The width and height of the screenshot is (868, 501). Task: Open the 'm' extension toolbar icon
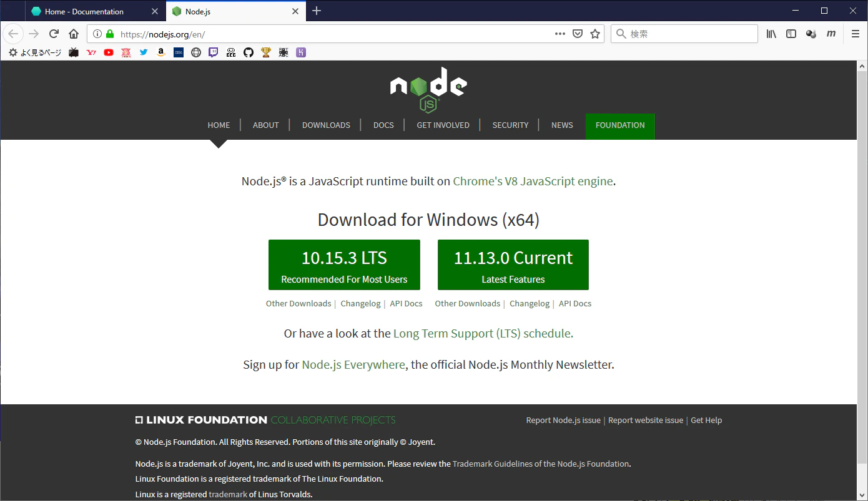(831, 34)
